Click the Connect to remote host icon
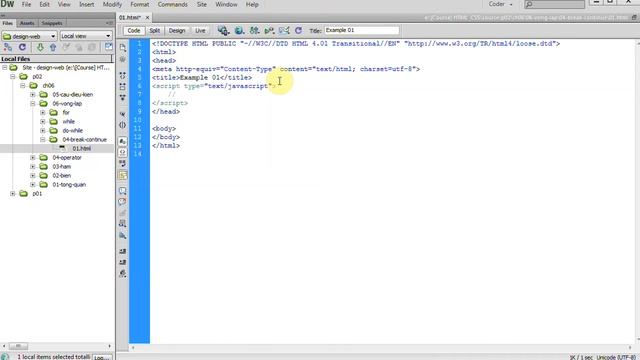 tap(7, 47)
